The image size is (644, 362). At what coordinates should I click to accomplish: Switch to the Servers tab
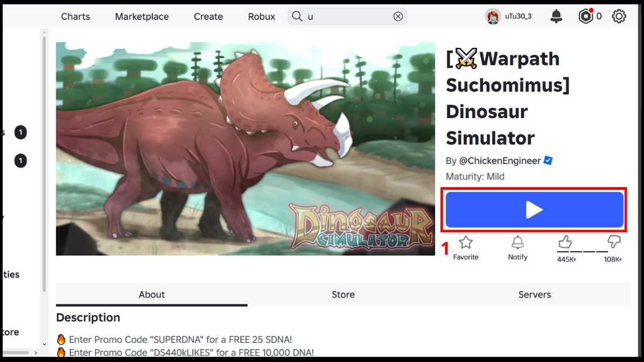[535, 294]
